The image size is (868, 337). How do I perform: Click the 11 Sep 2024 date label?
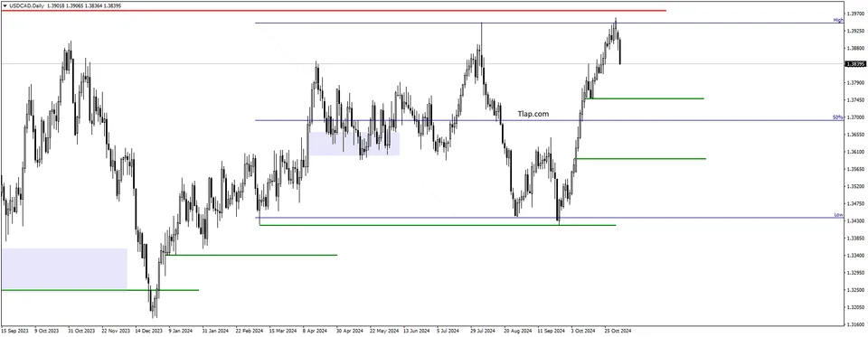click(x=551, y=331)
